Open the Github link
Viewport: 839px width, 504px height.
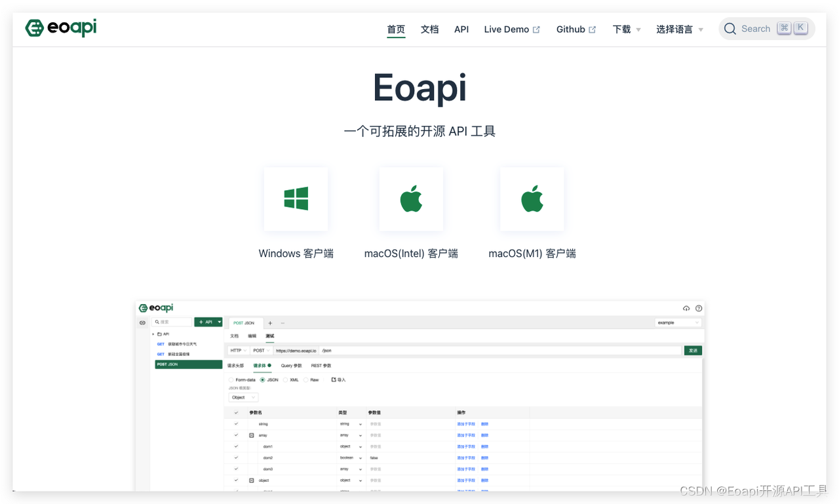coord(576,29)
